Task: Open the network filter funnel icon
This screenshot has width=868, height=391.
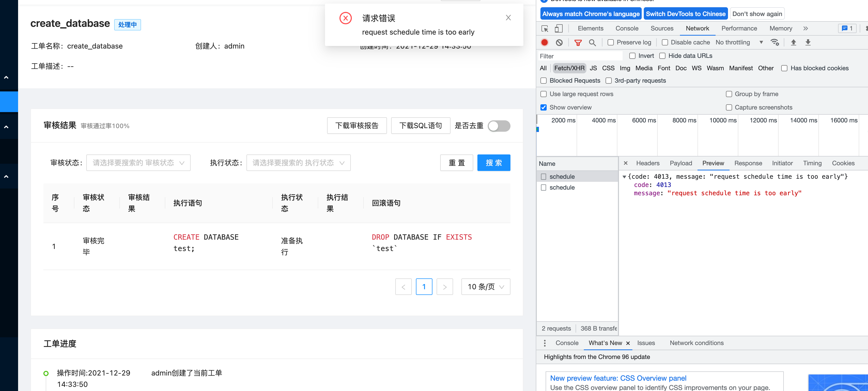Action: tap(578, 42)
